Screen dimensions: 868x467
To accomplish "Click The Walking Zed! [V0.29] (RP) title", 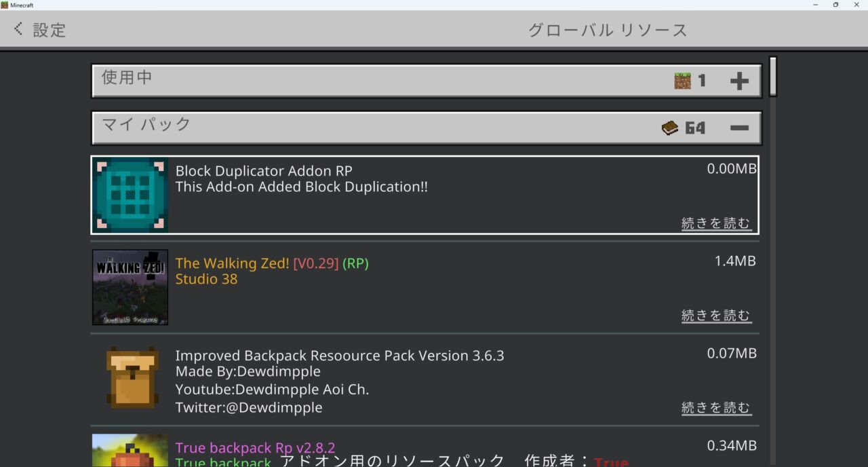I will (x=272, y=263).
